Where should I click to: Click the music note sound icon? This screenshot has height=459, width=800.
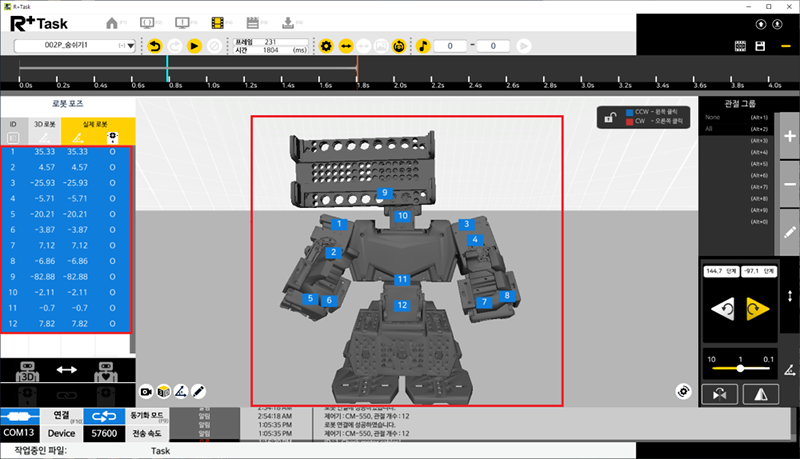(423, 46)
